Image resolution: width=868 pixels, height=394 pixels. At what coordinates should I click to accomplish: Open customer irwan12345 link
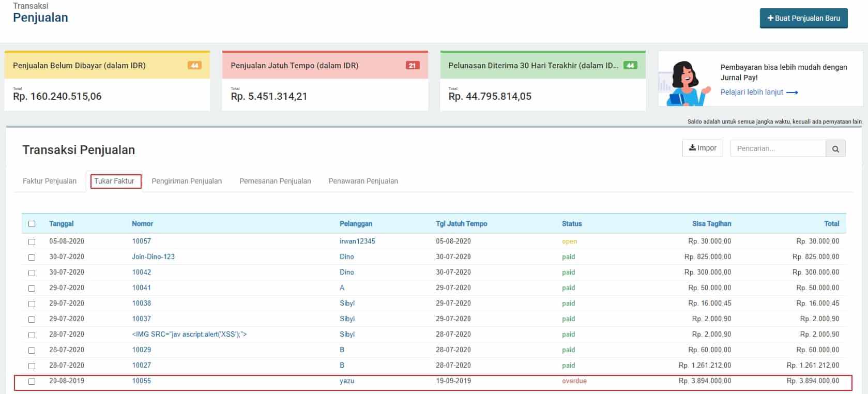coord(357,241)
